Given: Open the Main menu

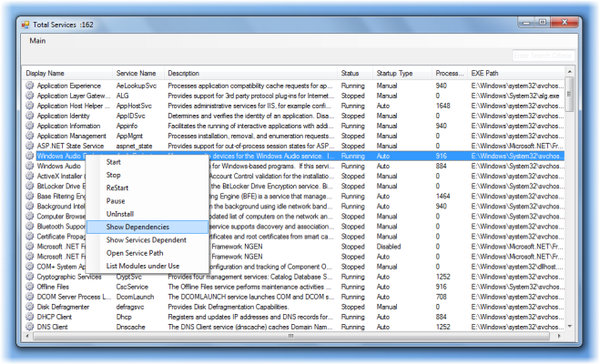Looking at the screenshot, I should coord(37,41).
